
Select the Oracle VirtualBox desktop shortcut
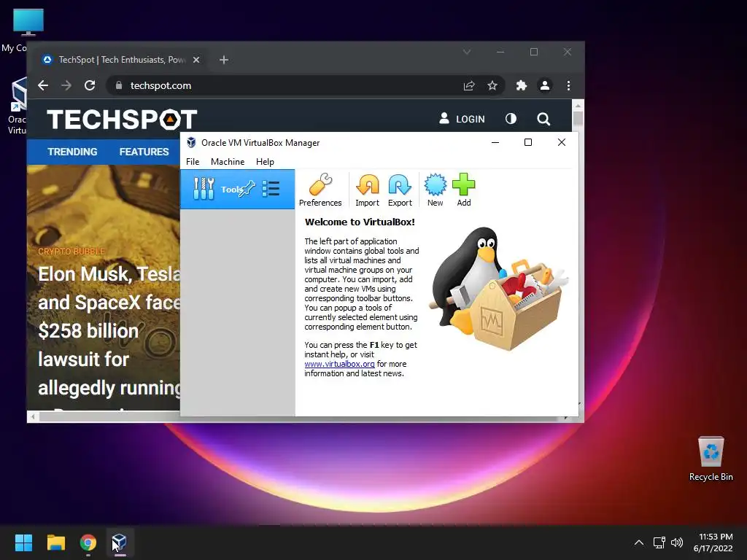tap(18, 106)
